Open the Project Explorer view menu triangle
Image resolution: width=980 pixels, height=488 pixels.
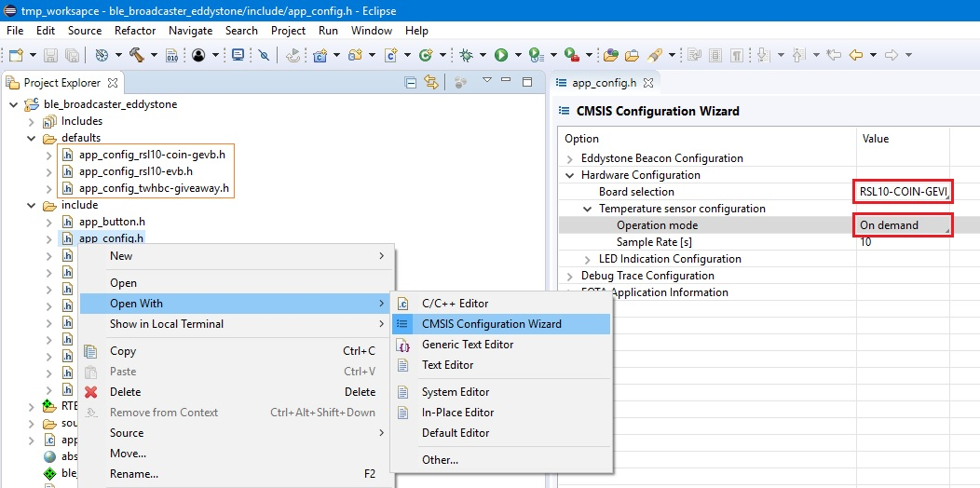pyautogui.click(x=487, y=81)
